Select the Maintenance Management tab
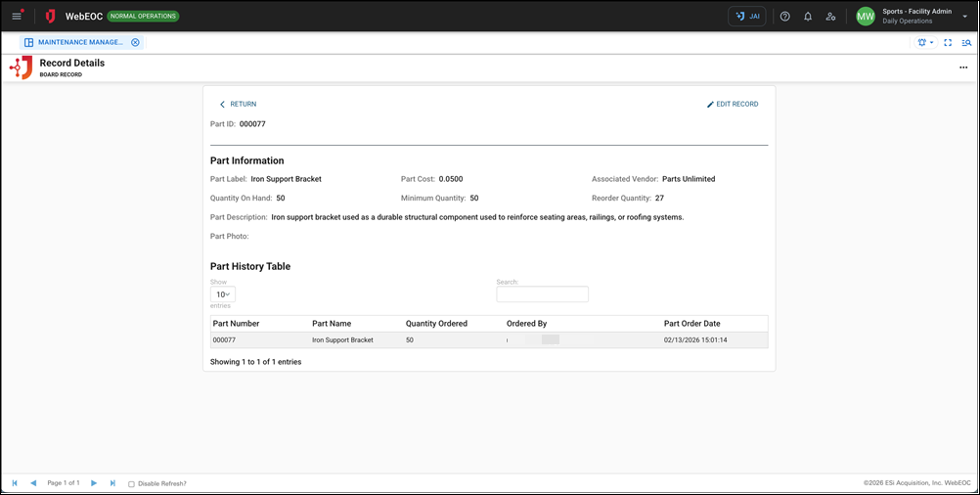 click(80, 43)
